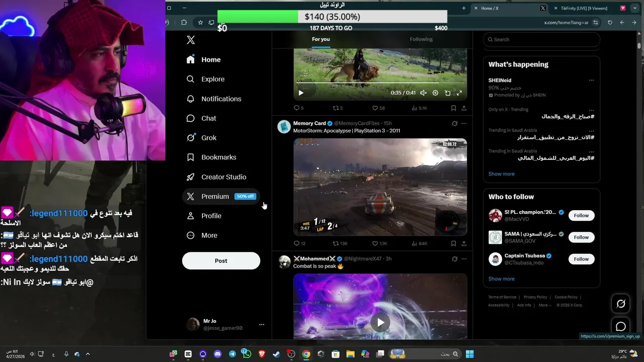Image resolution: width=644 pixels, height=362 pixels.
Task: Open the Grok action on the Memory Card post
Action: pos(455,124)
